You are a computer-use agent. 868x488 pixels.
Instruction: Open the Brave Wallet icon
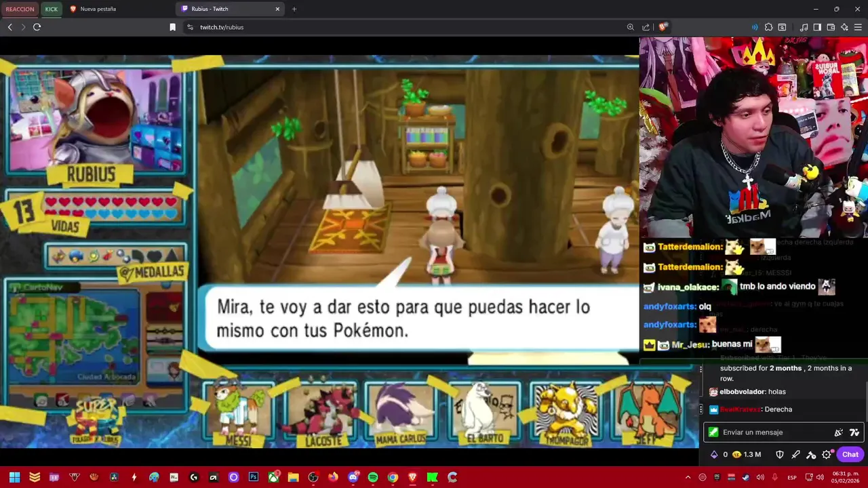point(831,27)
